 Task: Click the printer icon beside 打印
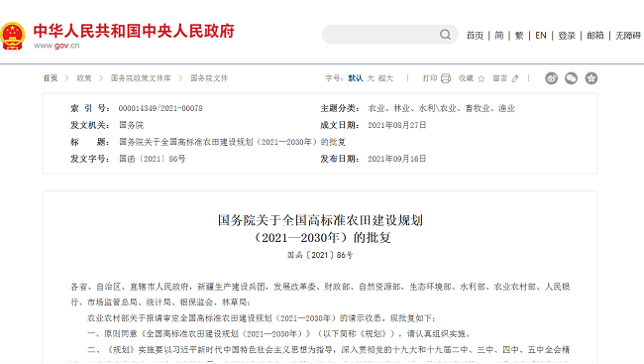(x=446, y=78)
